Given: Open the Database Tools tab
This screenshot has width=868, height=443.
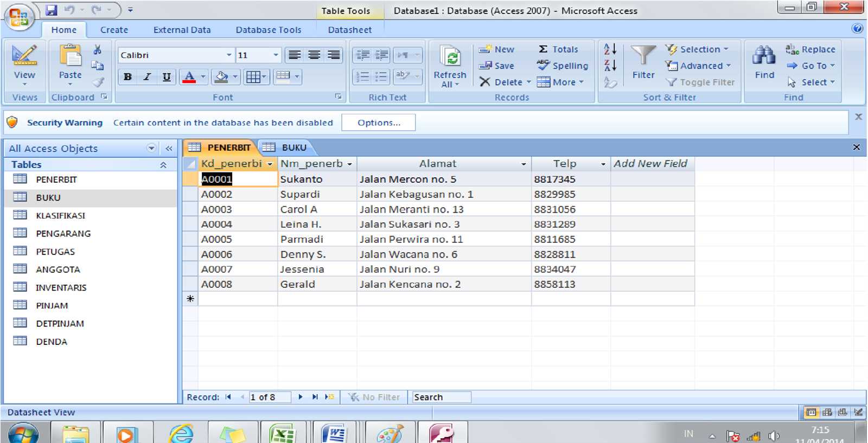Looking at the screenshot, I should 268,30.
